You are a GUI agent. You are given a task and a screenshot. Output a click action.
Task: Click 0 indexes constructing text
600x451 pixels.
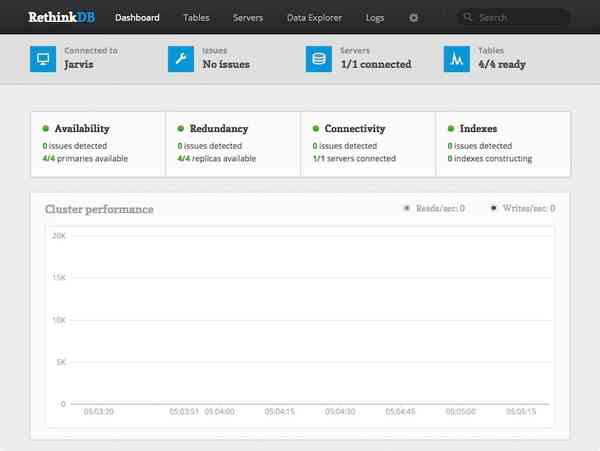490,158
